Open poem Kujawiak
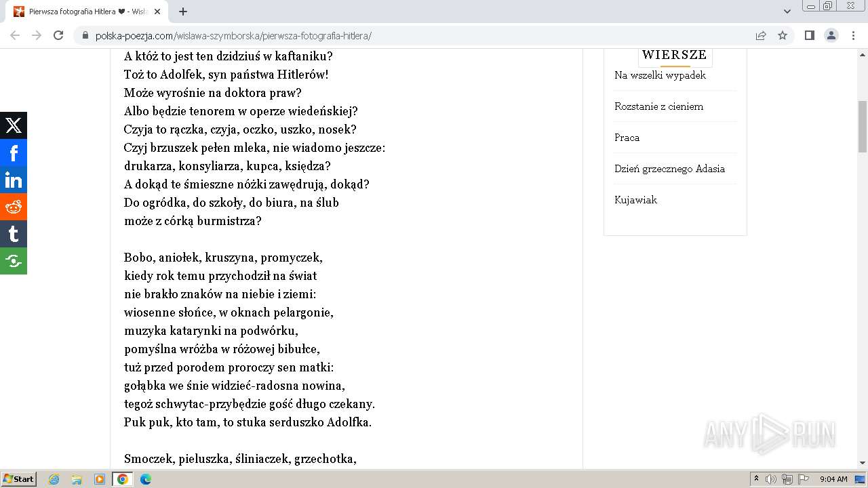The image size is (868, 488). click(x=635, y=200)
